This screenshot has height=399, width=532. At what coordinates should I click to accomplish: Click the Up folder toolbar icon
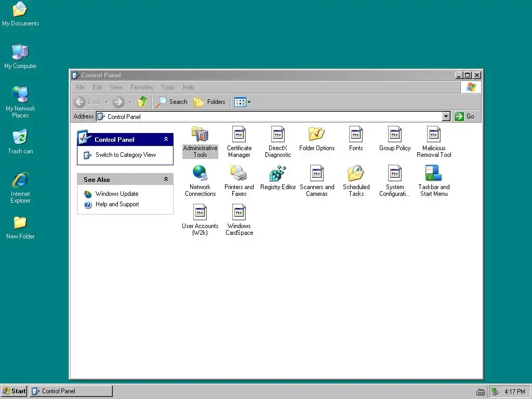coord(142,102)
